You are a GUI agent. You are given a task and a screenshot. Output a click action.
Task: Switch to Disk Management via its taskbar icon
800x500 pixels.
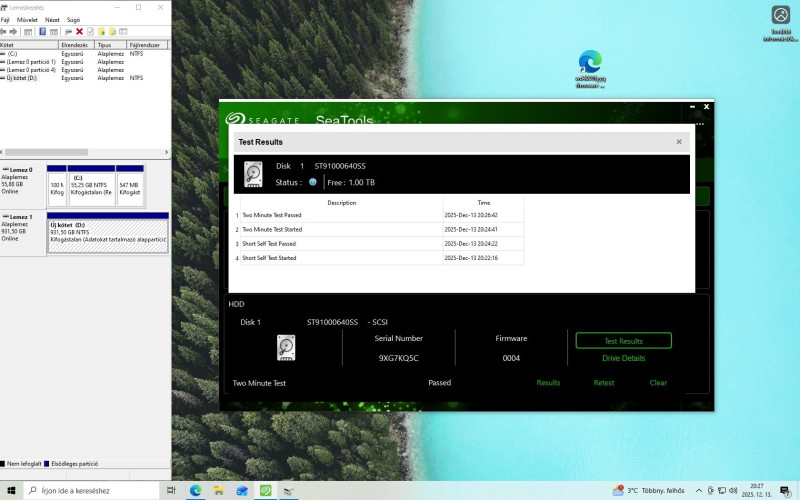(289, 490)
